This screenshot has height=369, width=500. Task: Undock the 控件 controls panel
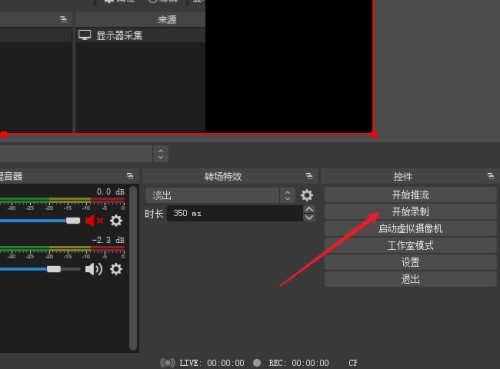490,176
